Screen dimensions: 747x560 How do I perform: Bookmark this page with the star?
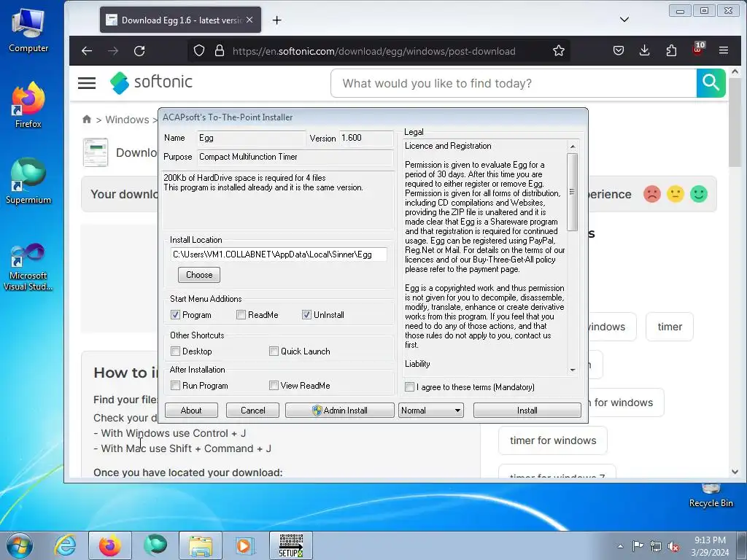(x=559, y=50)
